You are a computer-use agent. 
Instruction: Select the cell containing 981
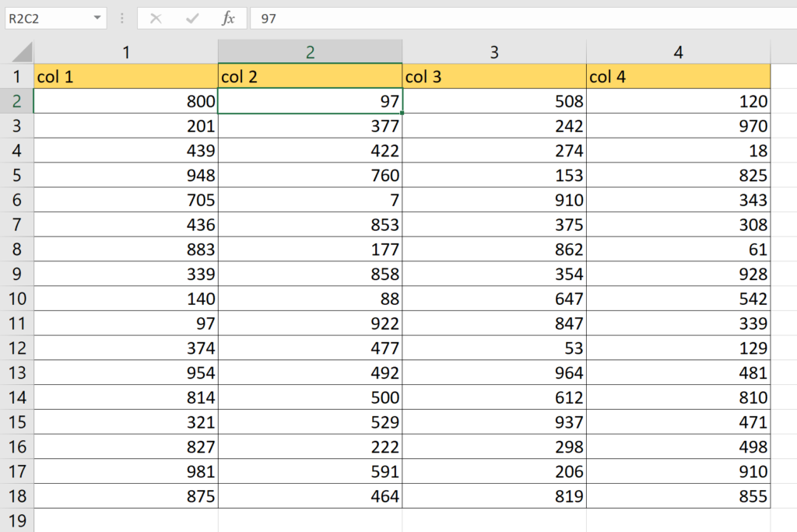[x=125, y=471]
